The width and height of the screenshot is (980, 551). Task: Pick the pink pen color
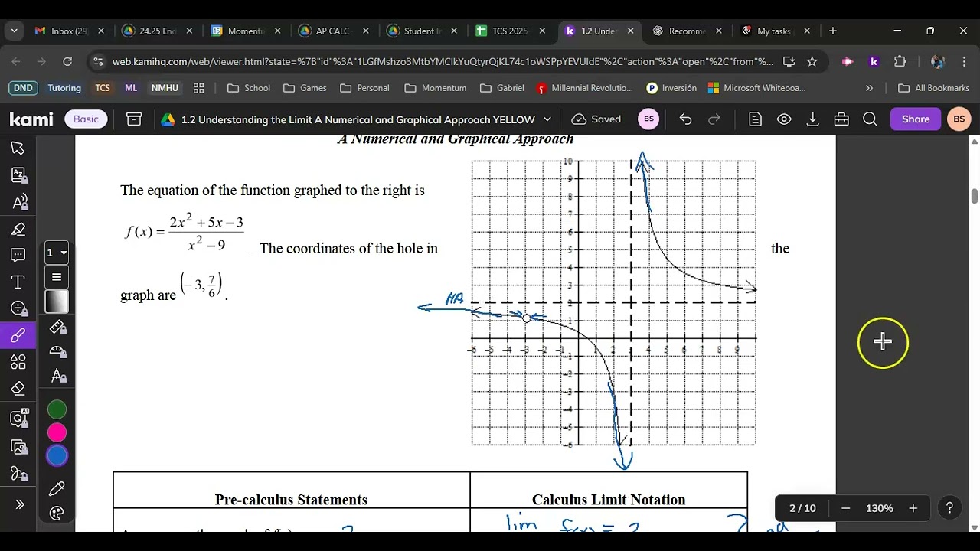57,433
